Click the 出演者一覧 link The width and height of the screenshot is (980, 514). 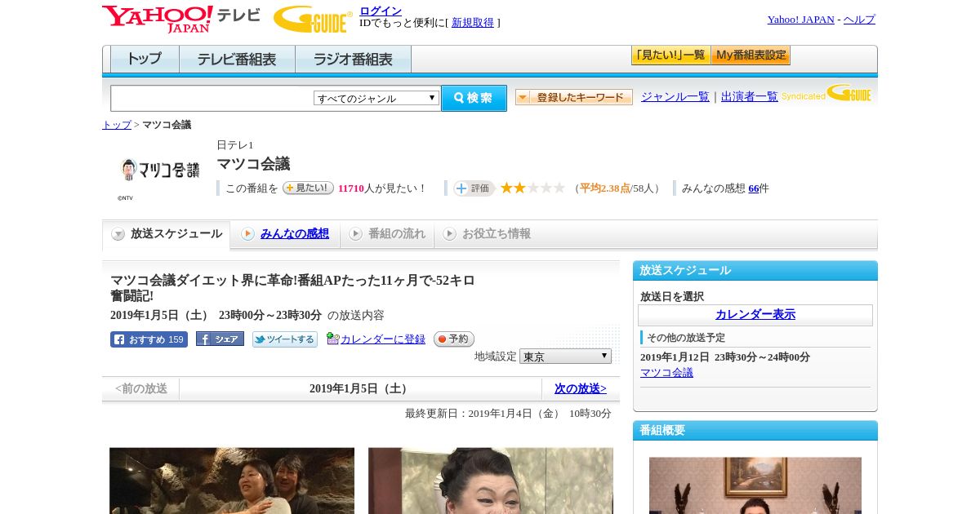point(750,97)
